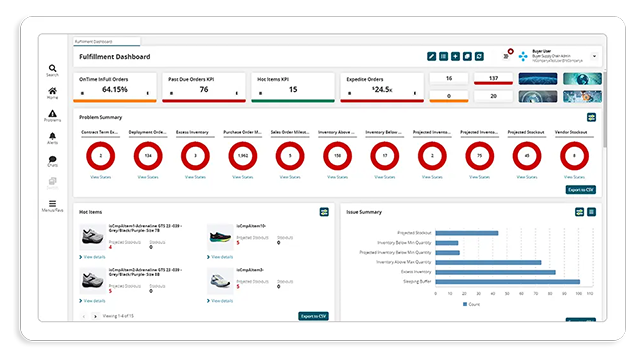Toggle Issue Summary filter settings icon
The height and width of the screenshot is (360, 640).
coord(579,212)
